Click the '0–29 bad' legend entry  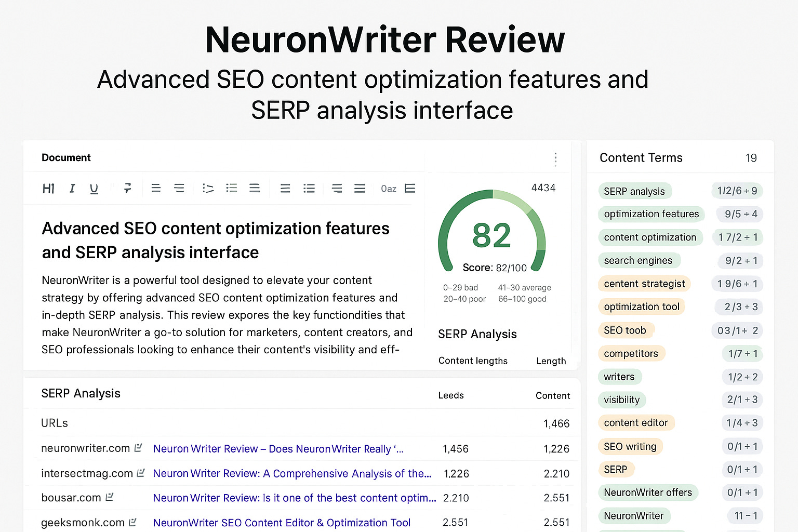coord(460,287)
